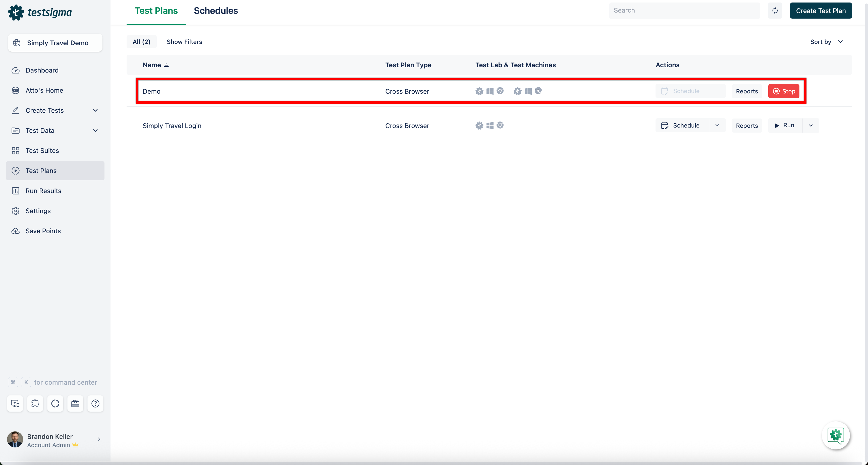Click the testsigma logo
This screenshot has height=465, width=868.
point(40,13)
